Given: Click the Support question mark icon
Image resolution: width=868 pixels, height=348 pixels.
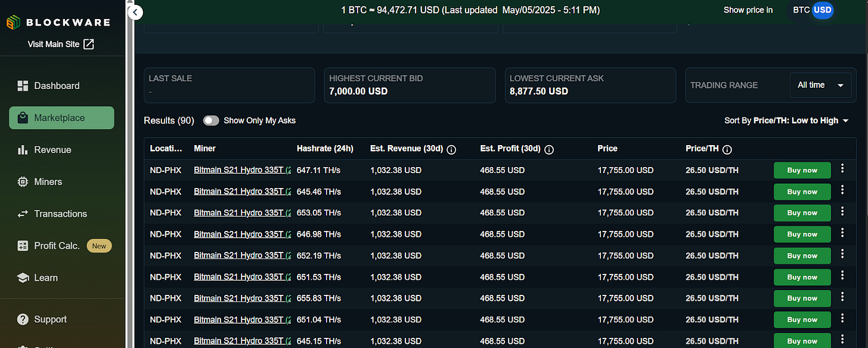Looking at the screenshot, I should point(23,319).
